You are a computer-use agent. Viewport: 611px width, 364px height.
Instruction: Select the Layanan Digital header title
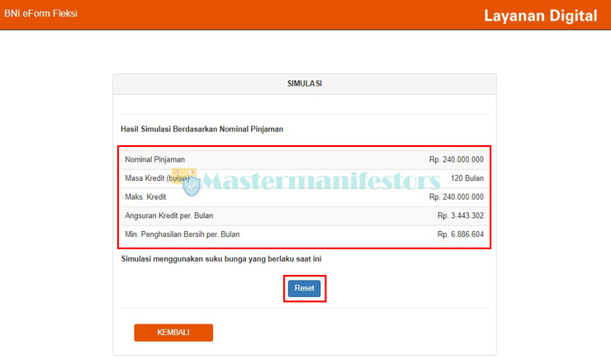coord(541,16)
